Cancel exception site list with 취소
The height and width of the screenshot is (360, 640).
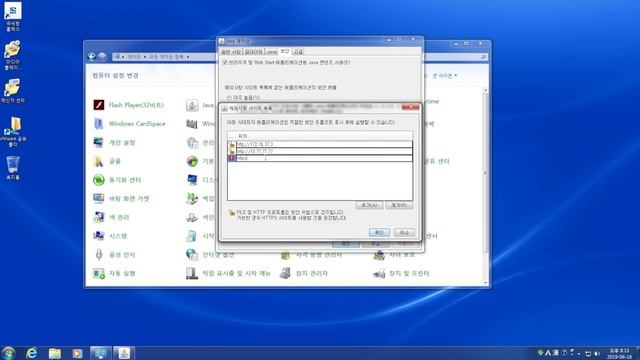point(404,232)
